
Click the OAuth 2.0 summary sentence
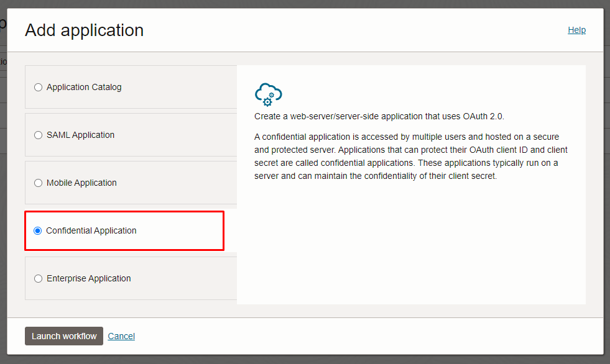click(379, 116)
